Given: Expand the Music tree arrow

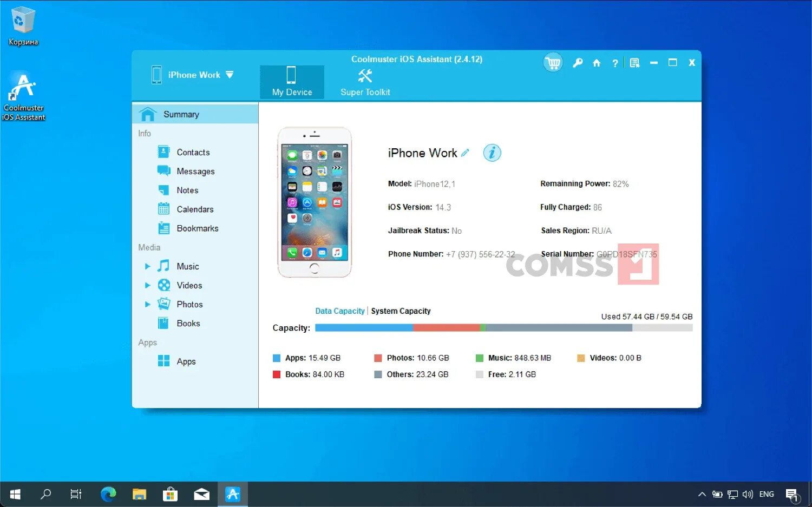Looking at the screenshot, I should [x=147, y=266].
